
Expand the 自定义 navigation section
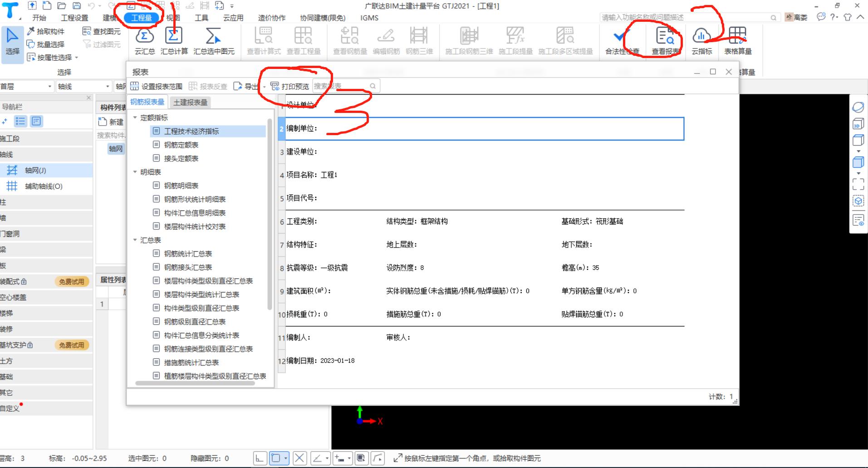46,408
